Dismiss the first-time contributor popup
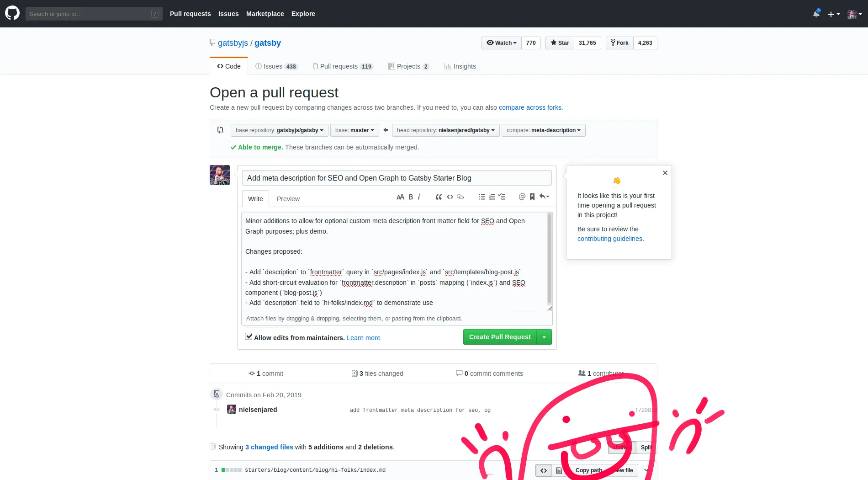The height and width of the screenshot is (480, 868). click(x=665, y=173)
